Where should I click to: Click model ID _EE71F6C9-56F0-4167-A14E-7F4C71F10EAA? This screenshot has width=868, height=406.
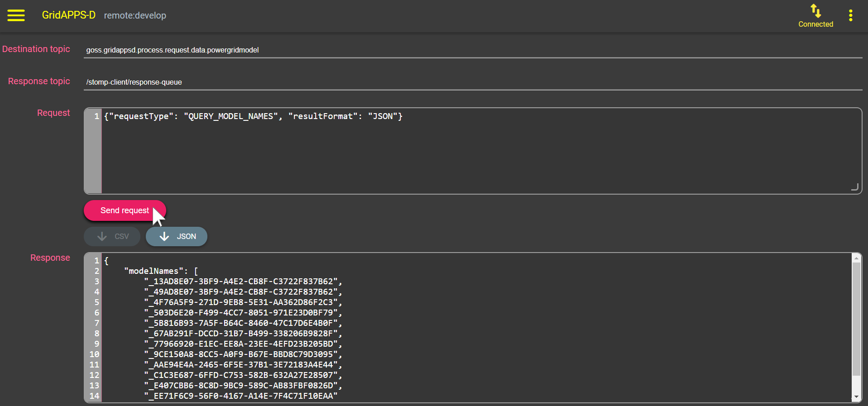(241, 396)
